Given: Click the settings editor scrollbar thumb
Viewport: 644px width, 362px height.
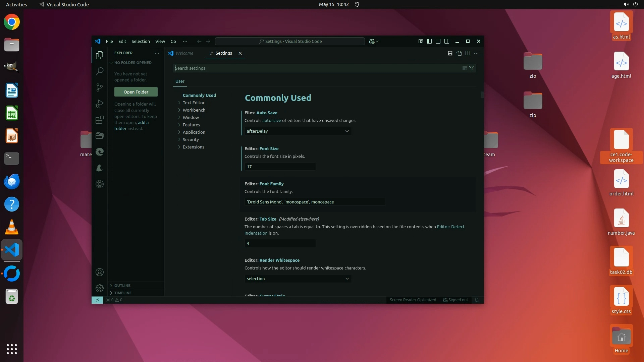Looking at the screenshot, I should pos(482,95).
